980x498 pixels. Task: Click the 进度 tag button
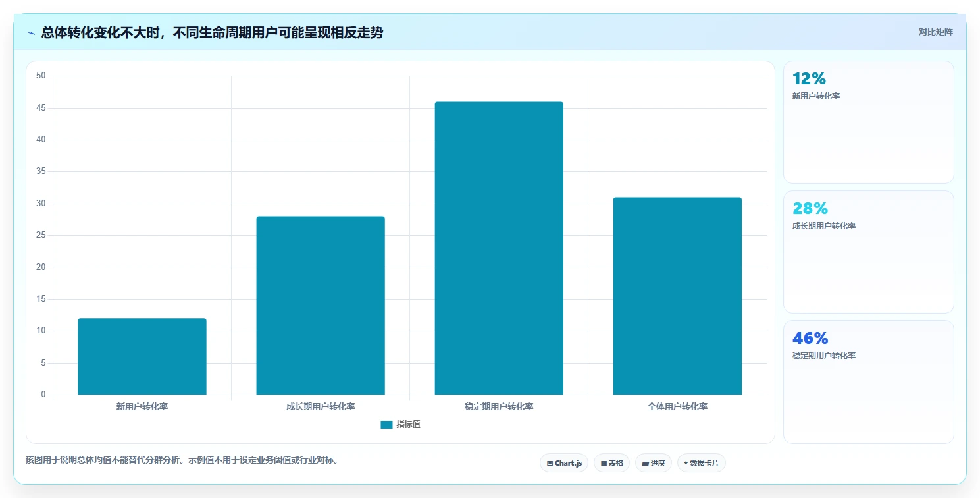[x=654, y=463]
